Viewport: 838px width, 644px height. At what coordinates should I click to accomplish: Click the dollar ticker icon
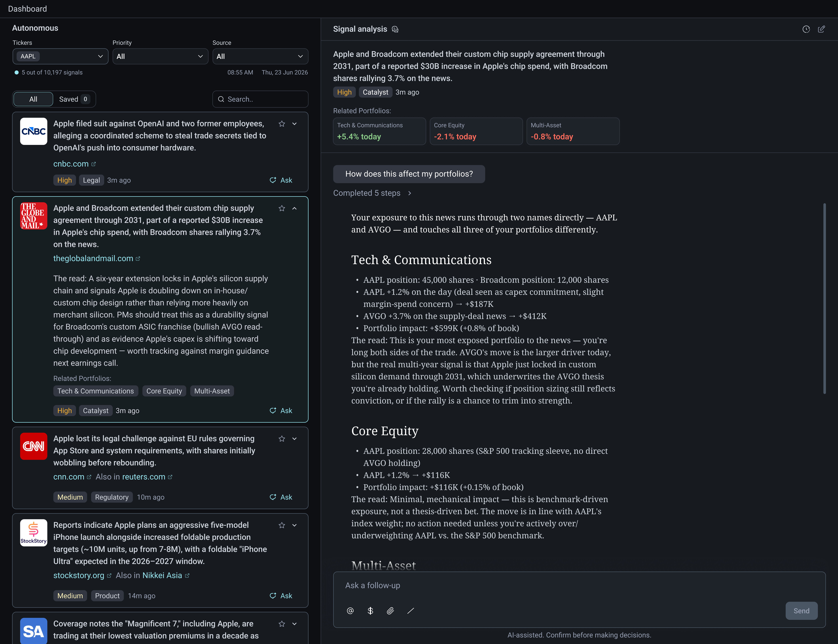click(x=370, y=611)
